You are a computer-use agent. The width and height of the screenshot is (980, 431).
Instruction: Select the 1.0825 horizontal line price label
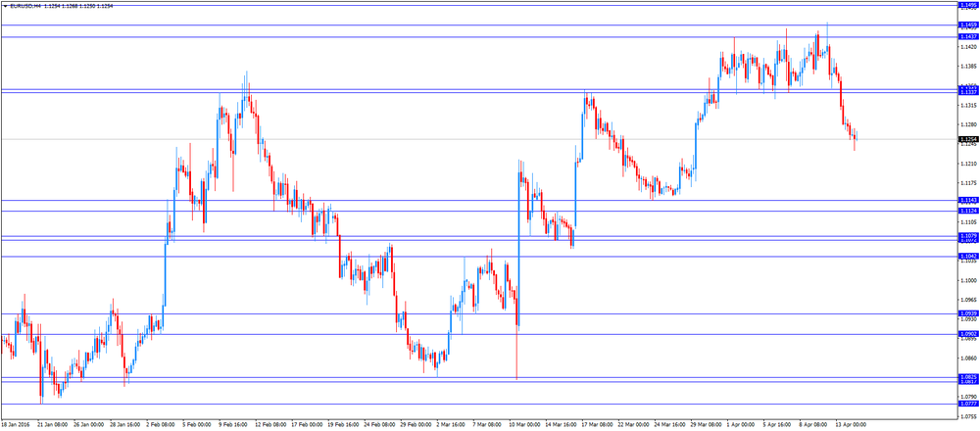point(967,377)
